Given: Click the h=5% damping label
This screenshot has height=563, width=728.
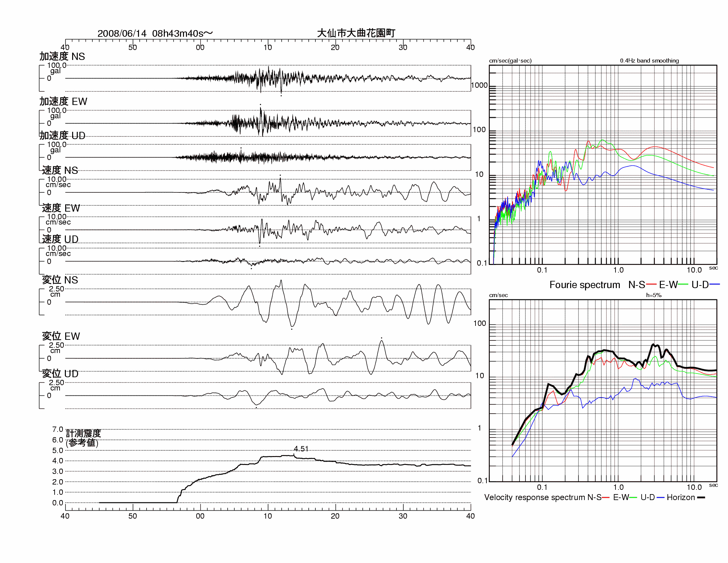Looking at the screenshot, I should click(x=654, y=295).
